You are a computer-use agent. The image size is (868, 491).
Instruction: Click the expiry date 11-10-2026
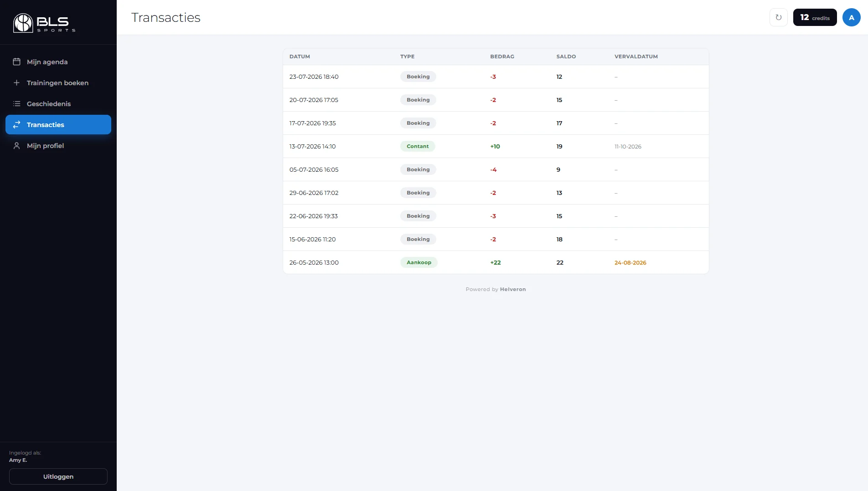628,147
